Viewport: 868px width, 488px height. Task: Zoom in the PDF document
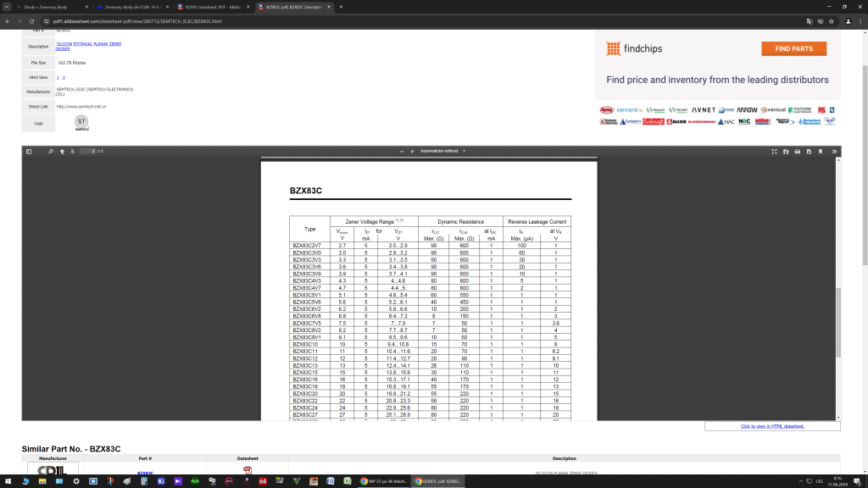click(413, 151)
